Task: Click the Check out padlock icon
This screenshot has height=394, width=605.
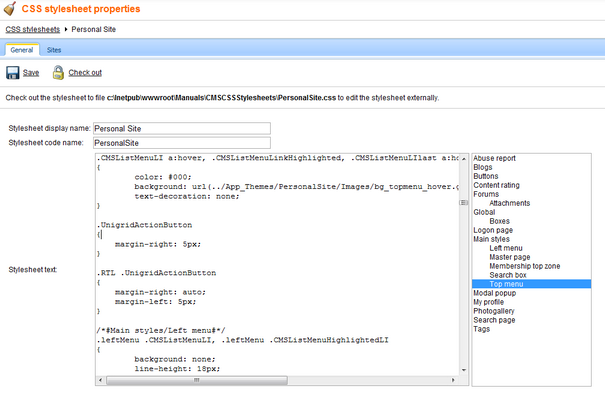Action: 58,73
